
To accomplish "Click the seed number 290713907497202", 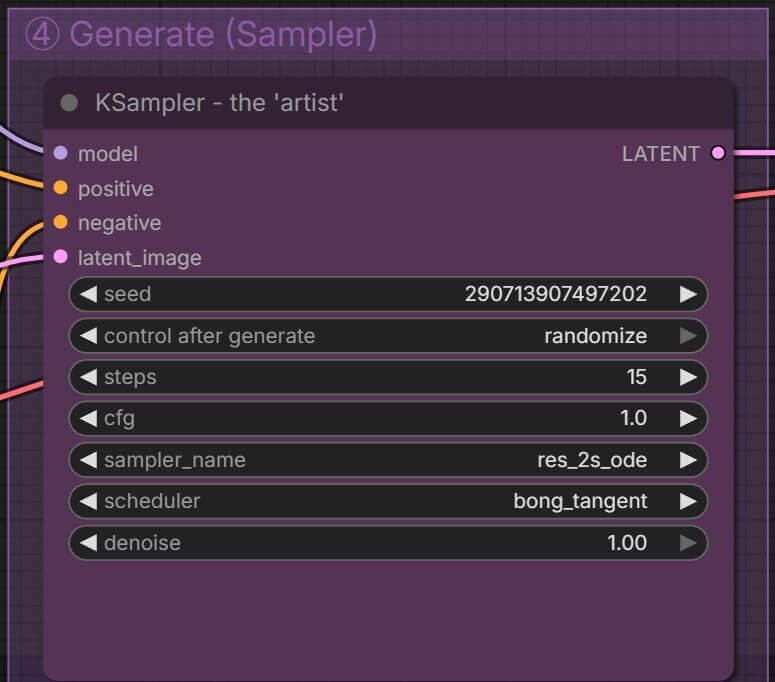I will 556,294.
